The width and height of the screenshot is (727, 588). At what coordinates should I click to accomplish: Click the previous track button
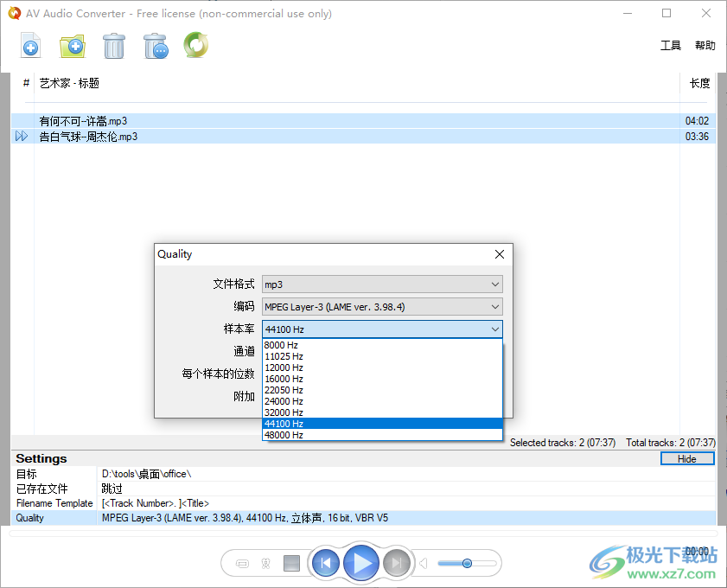[326, 563]
